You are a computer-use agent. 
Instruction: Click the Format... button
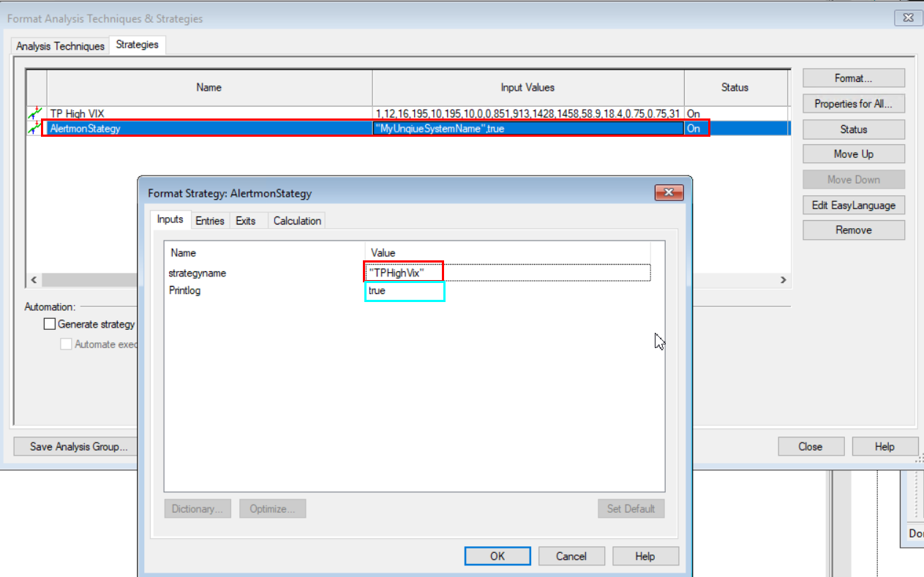(853, 78)
